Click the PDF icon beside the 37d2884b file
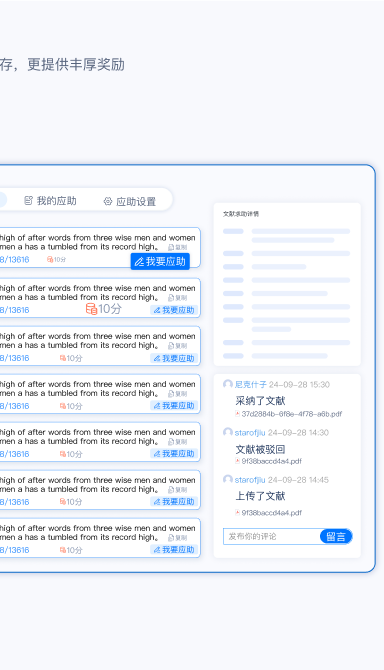Viewport: 384px width, 670px height. click(237, 414)
